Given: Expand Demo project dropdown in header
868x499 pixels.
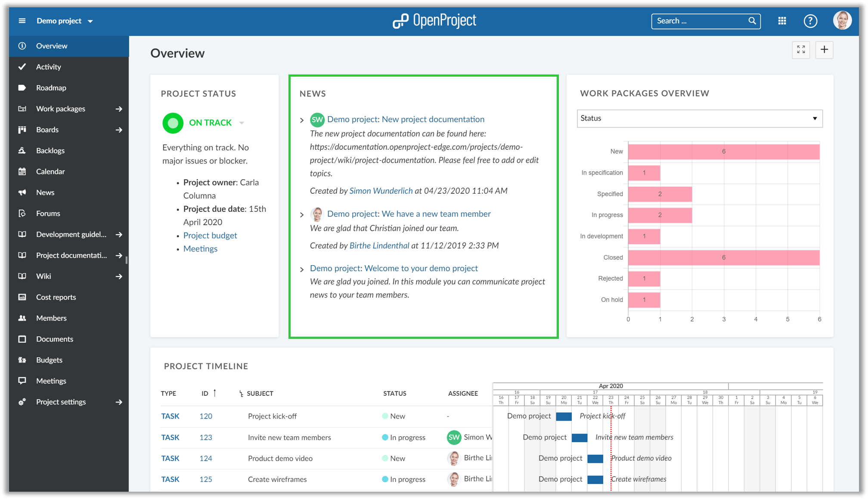Looking at the screenshot, I should click(90, 21).
